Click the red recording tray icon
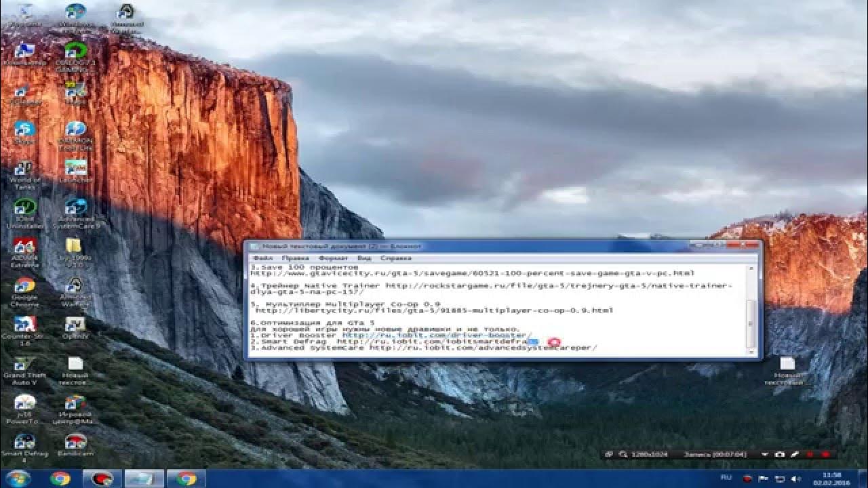Image resolution: width=868 pixels, height=488 pixels. tap(748, 479)
